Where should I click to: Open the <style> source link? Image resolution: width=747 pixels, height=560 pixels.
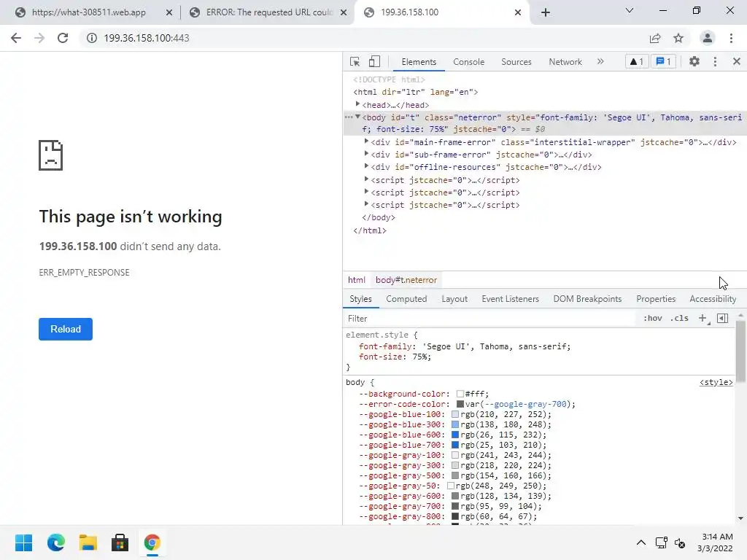tap(716, 382)
